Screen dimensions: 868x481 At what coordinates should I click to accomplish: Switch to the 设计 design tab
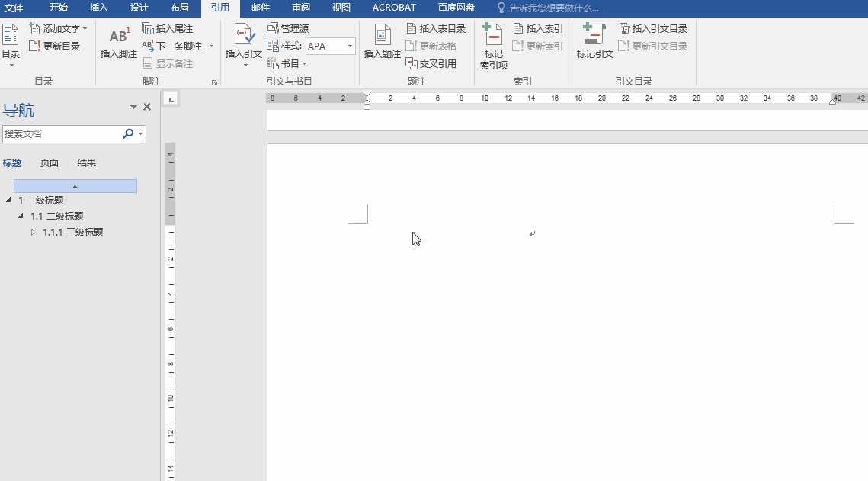coord(139,8)
